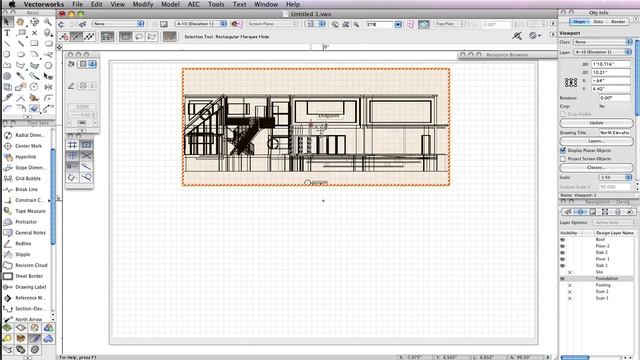This screenshot has width=640, height=360.
Task: Choose the Radial Dimension tool
Action: (25, 135)
